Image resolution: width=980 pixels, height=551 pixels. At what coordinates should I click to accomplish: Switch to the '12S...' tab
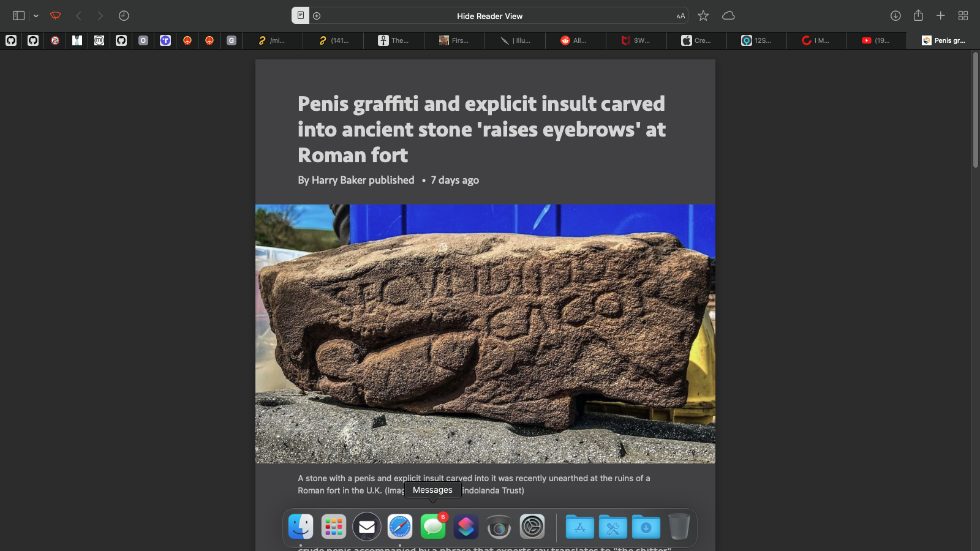coord(756,40)
